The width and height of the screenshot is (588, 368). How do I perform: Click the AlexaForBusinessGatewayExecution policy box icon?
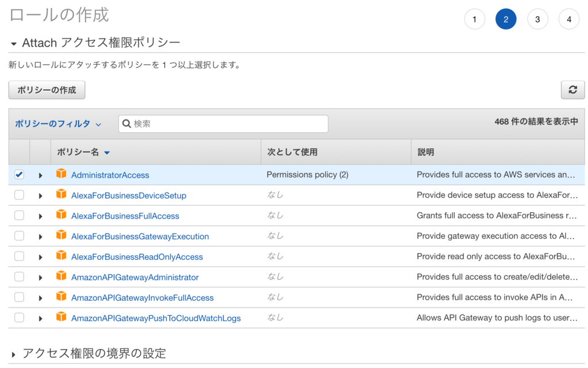(x=61, y=235)
